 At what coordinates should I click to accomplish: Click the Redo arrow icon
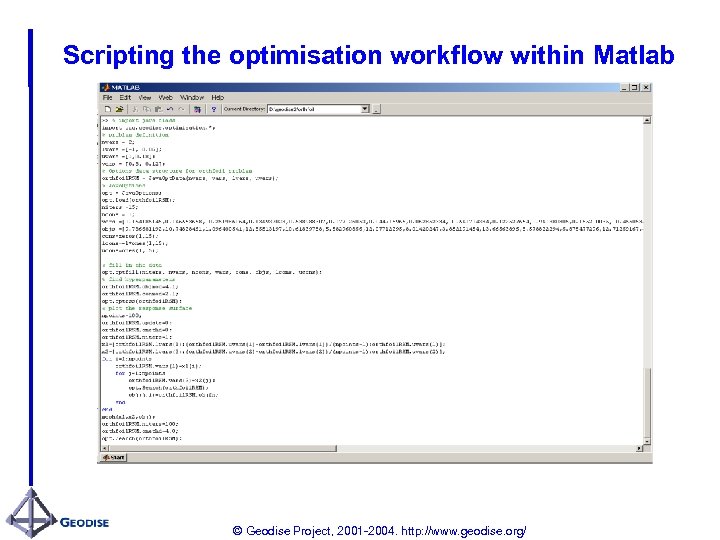click(181, 109)
